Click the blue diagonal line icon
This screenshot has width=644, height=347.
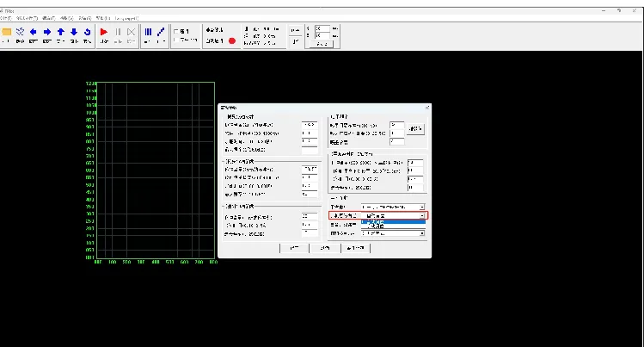161,32
